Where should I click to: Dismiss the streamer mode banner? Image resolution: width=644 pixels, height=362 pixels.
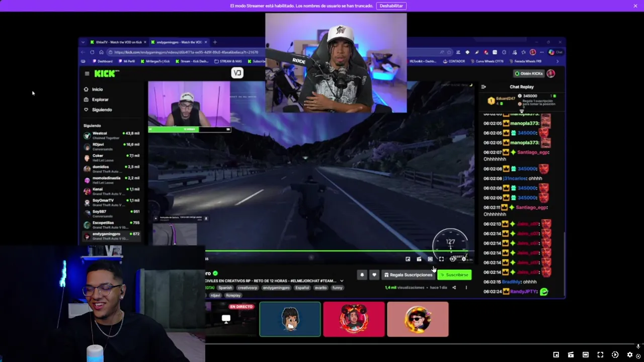635,6
